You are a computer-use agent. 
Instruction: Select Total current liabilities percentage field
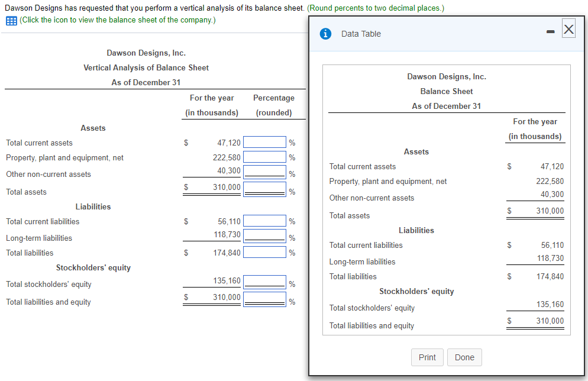point(264,221)
